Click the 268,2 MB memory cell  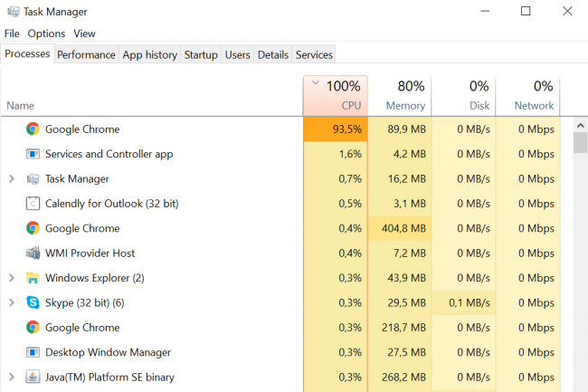pos(400,377)
